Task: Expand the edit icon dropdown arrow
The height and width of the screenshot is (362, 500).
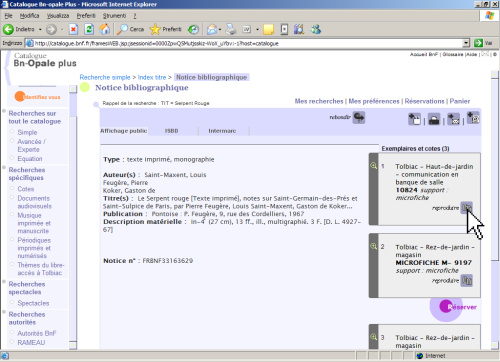Action: (x=257, y=30)
